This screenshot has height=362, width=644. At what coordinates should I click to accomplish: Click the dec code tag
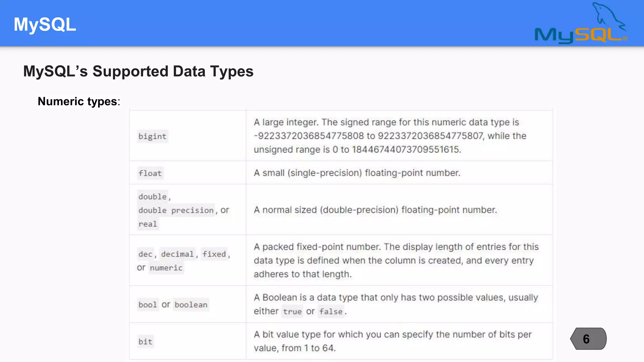click(x=145, y=254)
